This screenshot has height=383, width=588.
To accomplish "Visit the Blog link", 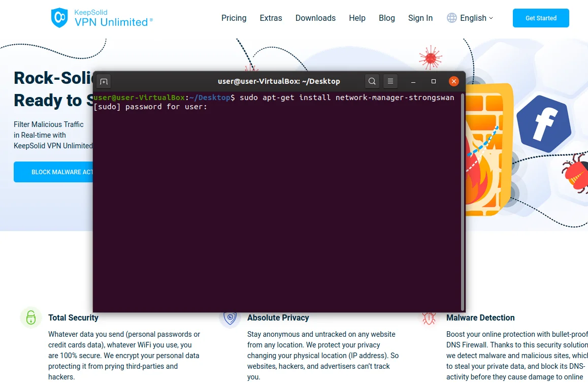I will (x=386, y=18).
